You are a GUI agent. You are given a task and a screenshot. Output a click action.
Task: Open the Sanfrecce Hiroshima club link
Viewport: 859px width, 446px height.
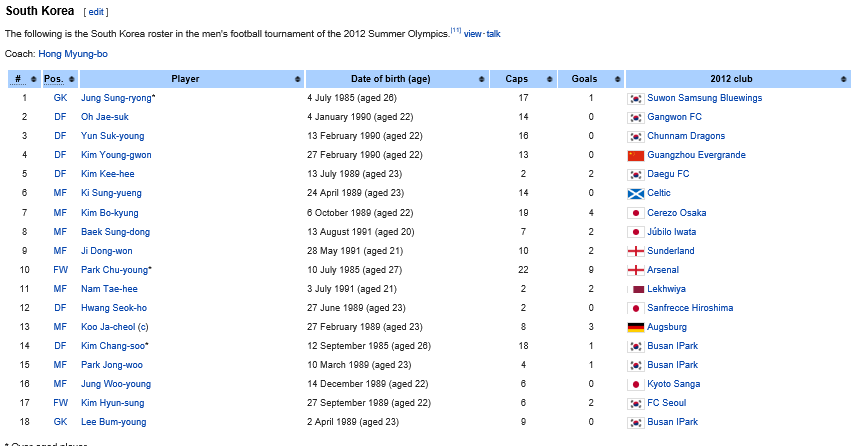coord(690,308)
